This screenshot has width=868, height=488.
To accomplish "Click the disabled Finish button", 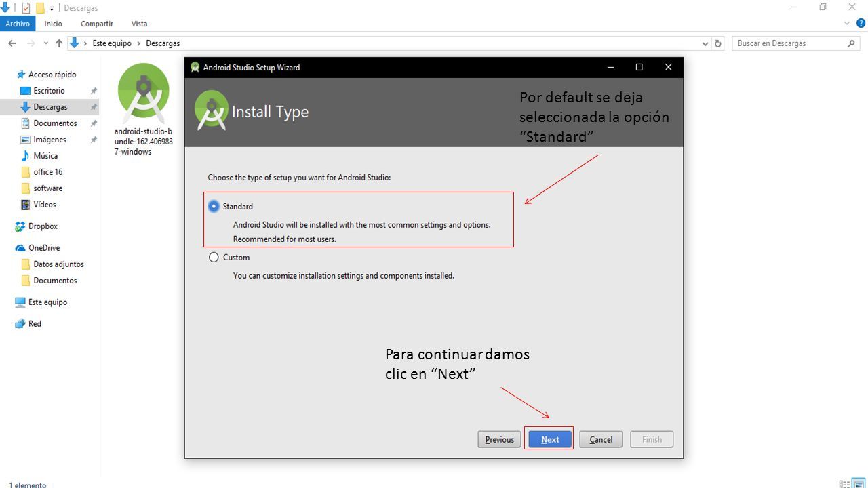I will pyautogui.click(x=652, y=439).
